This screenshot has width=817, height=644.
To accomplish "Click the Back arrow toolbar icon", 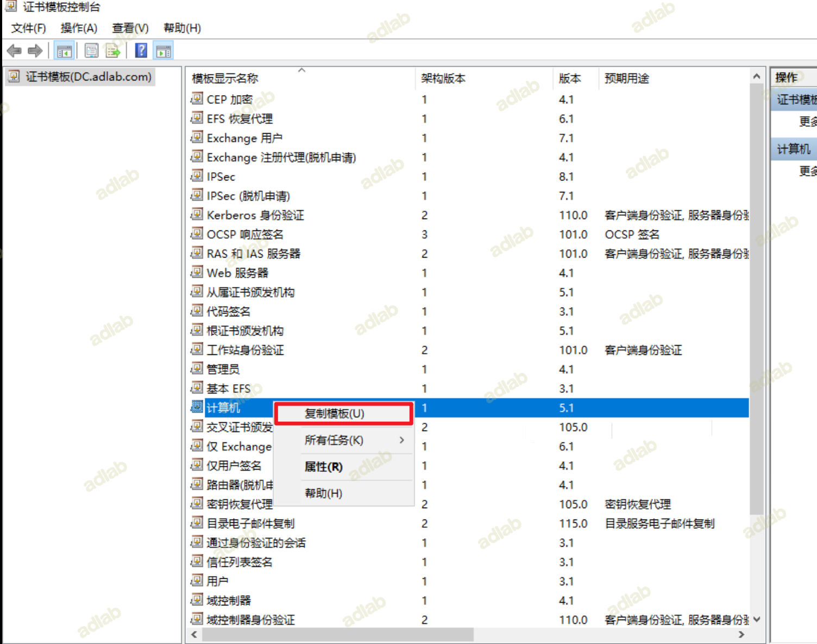I will (x=14, y=51).
